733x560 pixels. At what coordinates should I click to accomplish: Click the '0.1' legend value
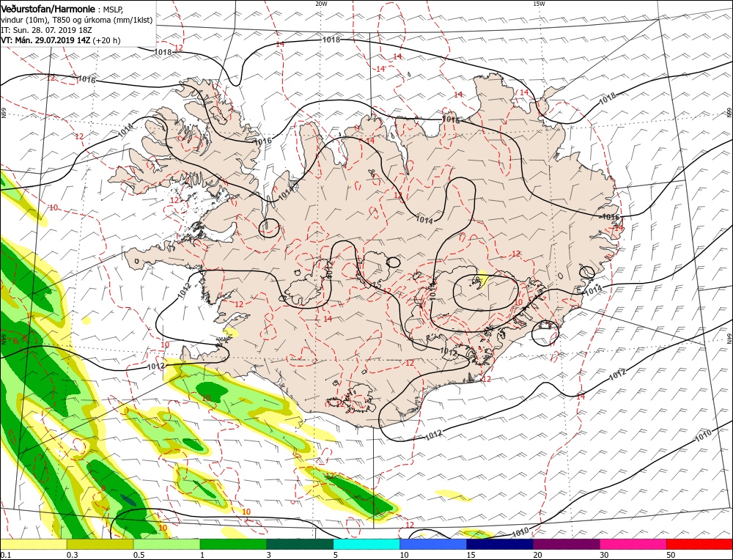tap(4, 555)
